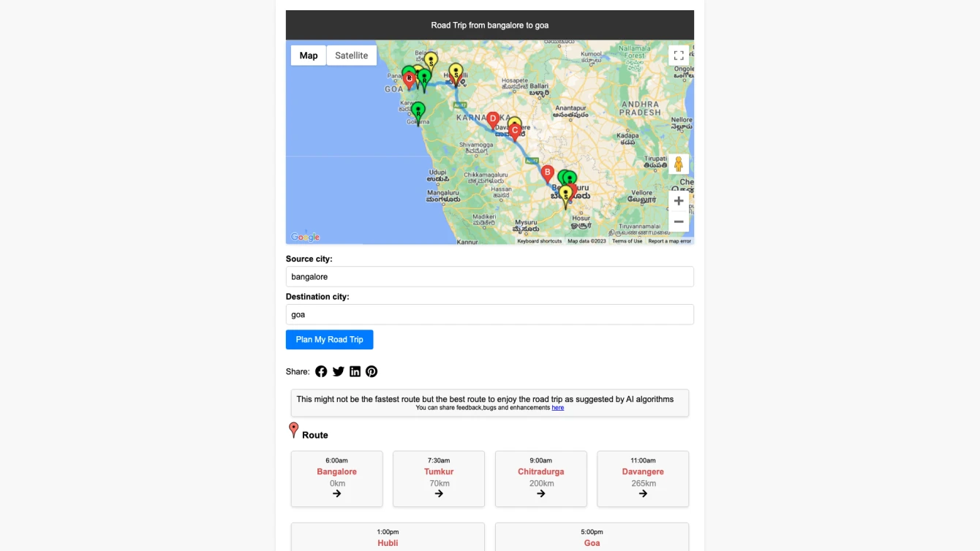Click the 'Map data ©2023' text
The image size is (980, 551).
(587, 241)
